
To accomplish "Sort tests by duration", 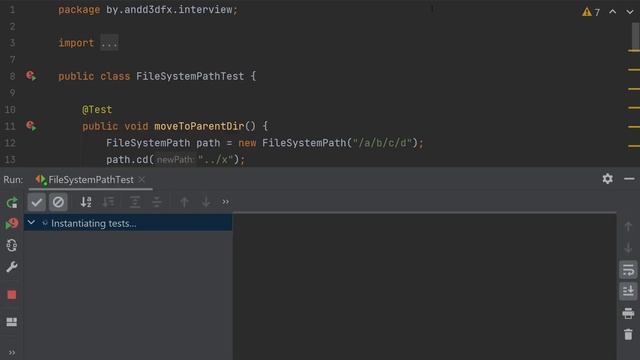I will click(108, 202).
